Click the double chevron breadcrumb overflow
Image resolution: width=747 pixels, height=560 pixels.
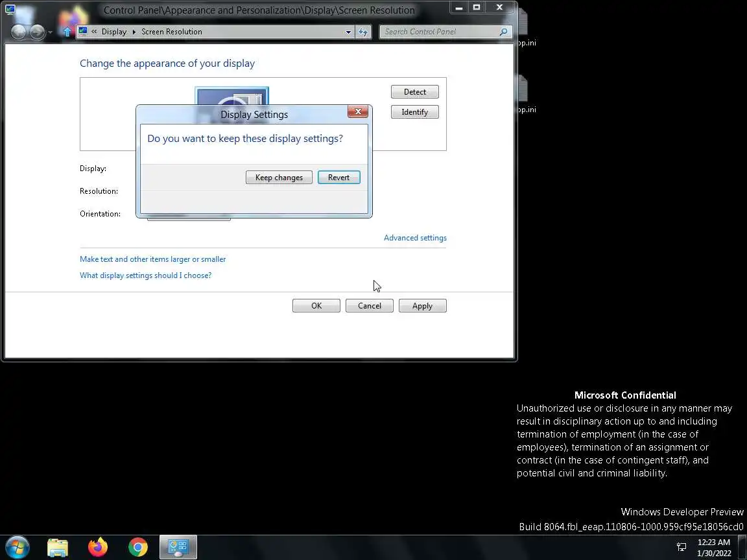click(x=94, y=31)
